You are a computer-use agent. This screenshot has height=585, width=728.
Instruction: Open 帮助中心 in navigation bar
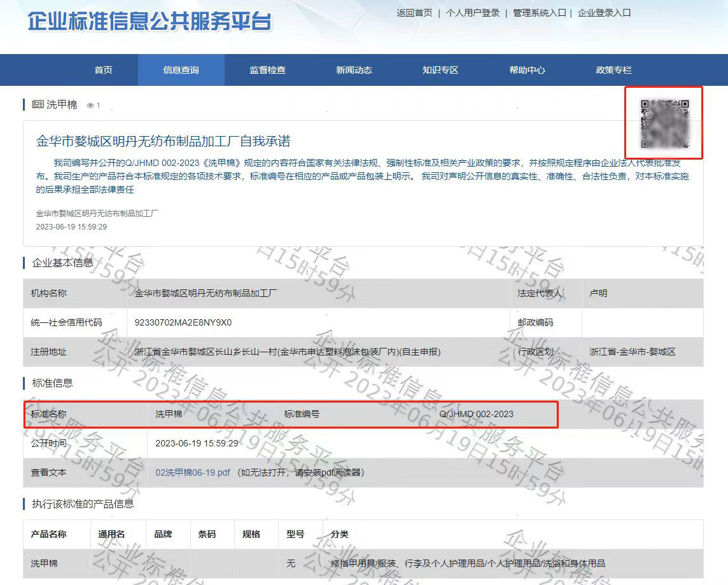point(527,70)
